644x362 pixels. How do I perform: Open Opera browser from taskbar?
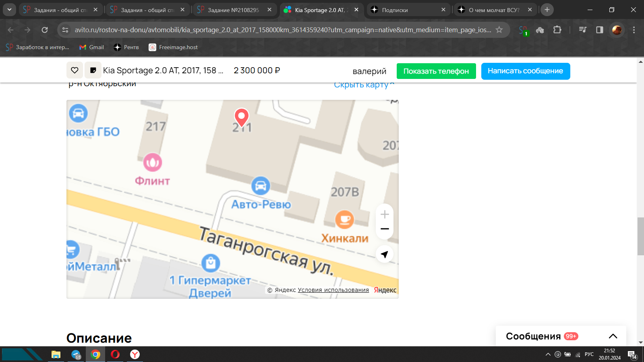[115, 354]
